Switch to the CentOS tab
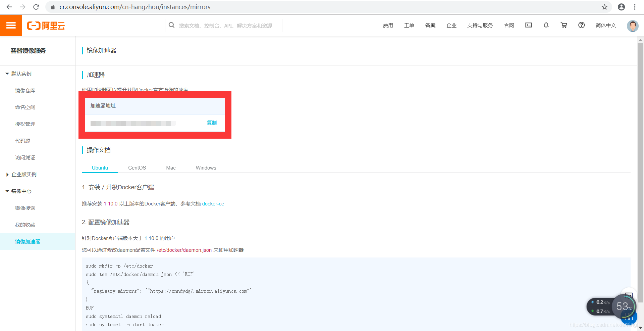644x331 pixels. click(137, 168)
